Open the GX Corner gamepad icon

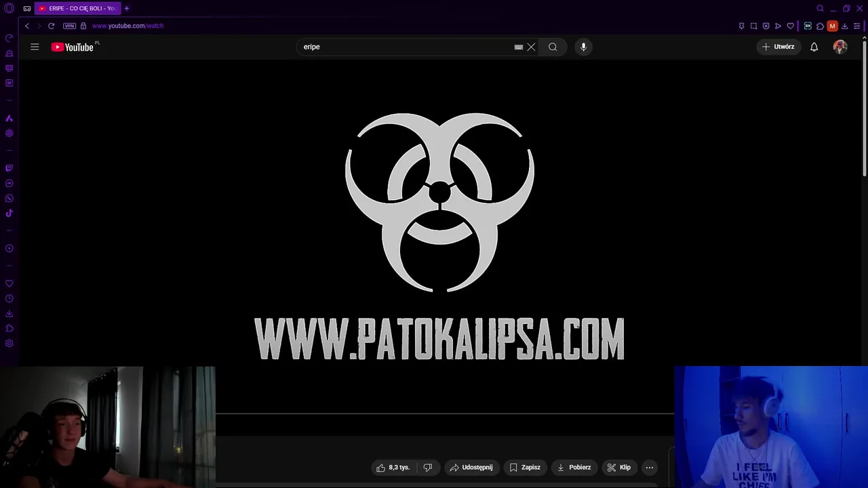tap(27, 9)
